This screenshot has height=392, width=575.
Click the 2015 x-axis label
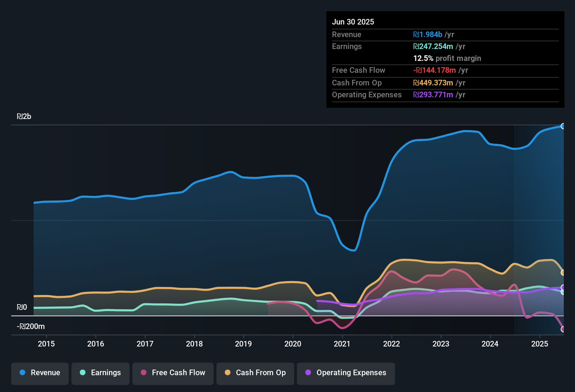(46, 344)
